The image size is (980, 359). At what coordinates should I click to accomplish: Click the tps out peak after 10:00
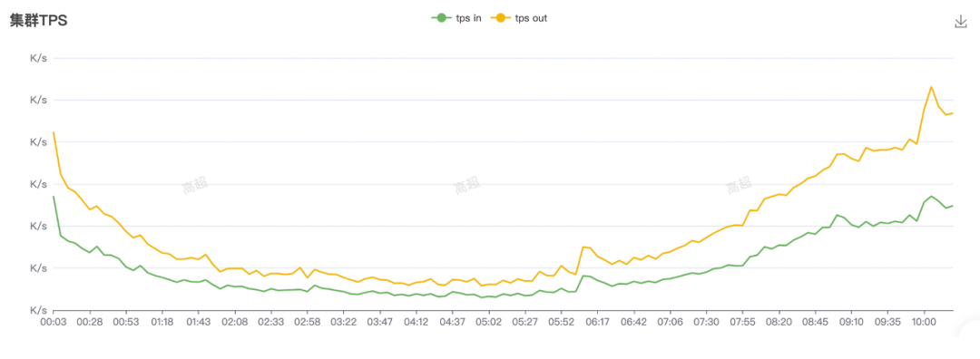[931, 87]
